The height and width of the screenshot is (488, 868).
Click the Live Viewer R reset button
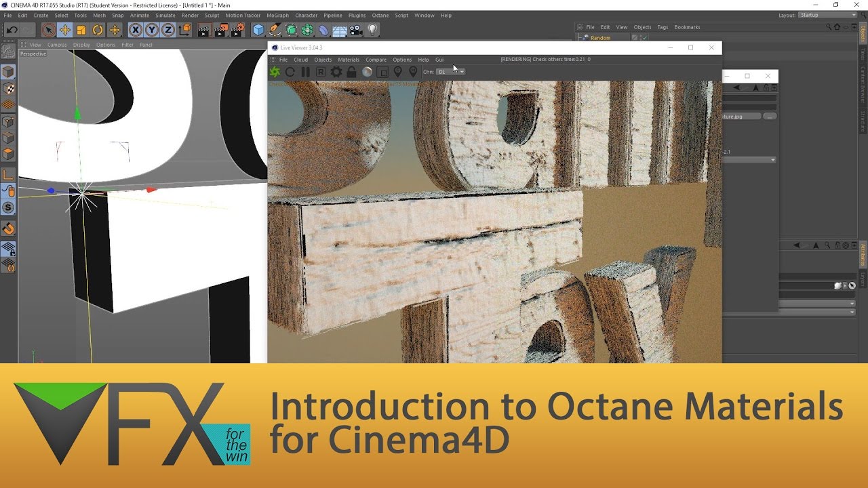pos(321,72)
